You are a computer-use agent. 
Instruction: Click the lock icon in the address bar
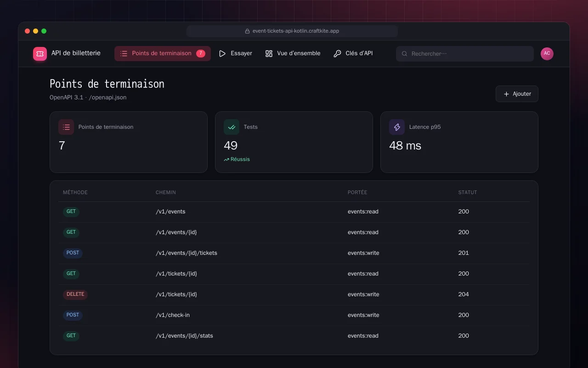point(247,31)
